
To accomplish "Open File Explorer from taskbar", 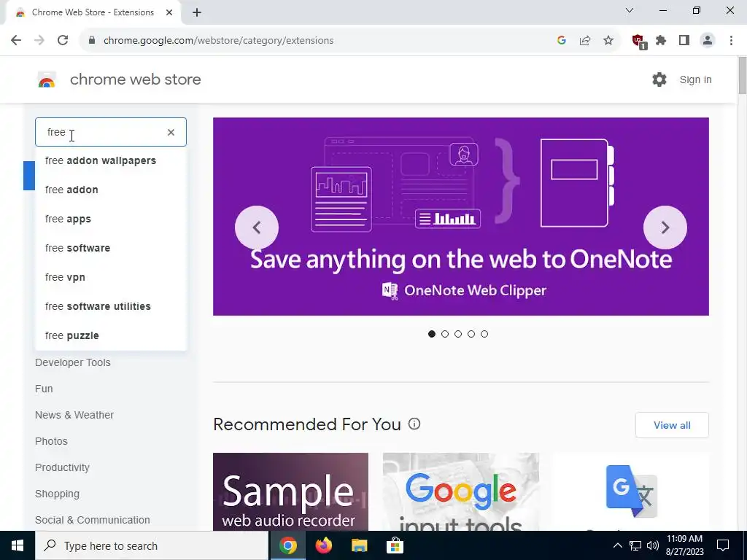I will (x=359, y=545).
